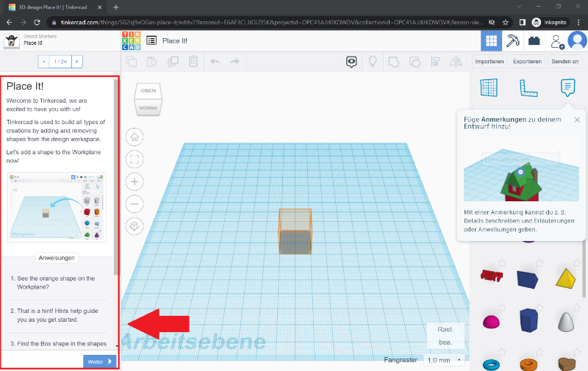The height and width of the screenshot is (371, 588).
Task: Click the Copy toolbar icon
Action: click(x=132, y=62)
